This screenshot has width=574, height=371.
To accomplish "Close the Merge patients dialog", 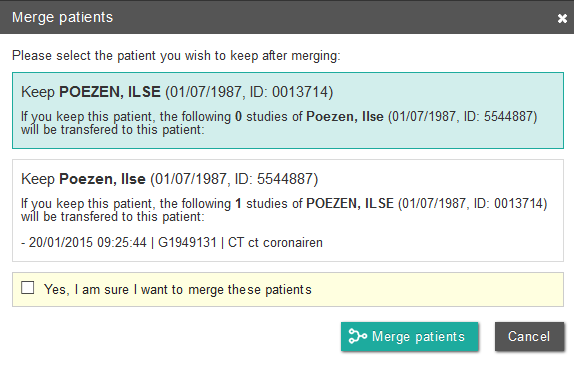I will pos(562,18).
